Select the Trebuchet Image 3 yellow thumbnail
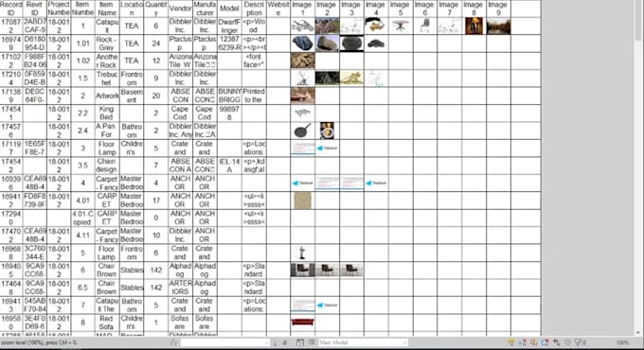The height and width of the screenshot is (350, 644). tap(351, 78)
